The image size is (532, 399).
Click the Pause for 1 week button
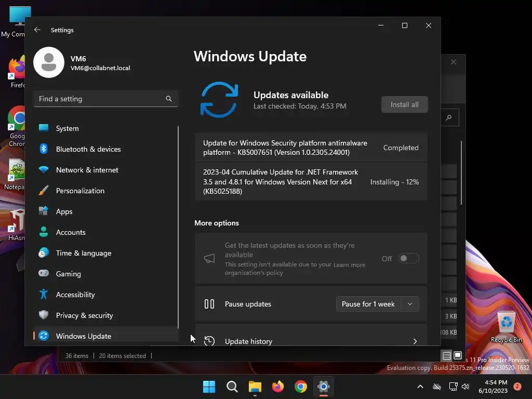click(x=368, y=304)
